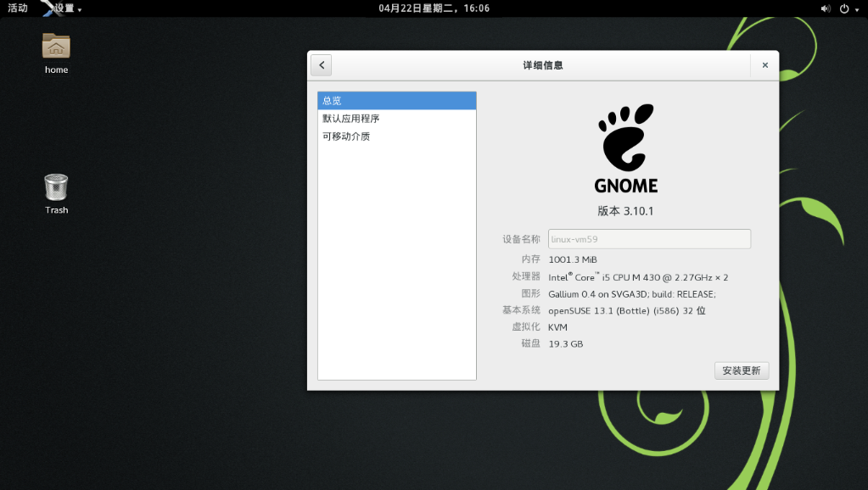This screenshot has width=868, height=490.
Task: Click the 内存 label
Action: coord(531,259)
